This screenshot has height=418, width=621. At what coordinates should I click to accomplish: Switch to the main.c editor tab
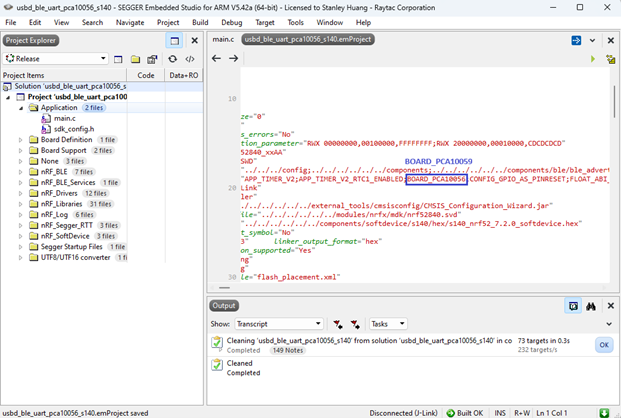pos(225,39)
